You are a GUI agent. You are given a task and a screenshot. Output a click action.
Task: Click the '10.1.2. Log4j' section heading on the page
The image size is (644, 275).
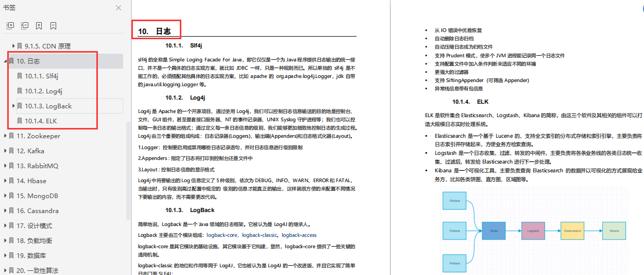pyautogui.click(x=185, y=98)
